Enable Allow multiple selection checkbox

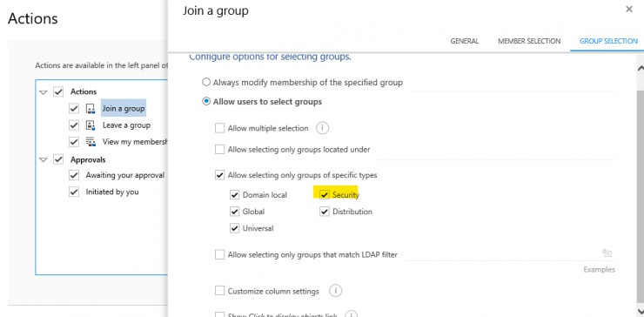coord(219,128)
